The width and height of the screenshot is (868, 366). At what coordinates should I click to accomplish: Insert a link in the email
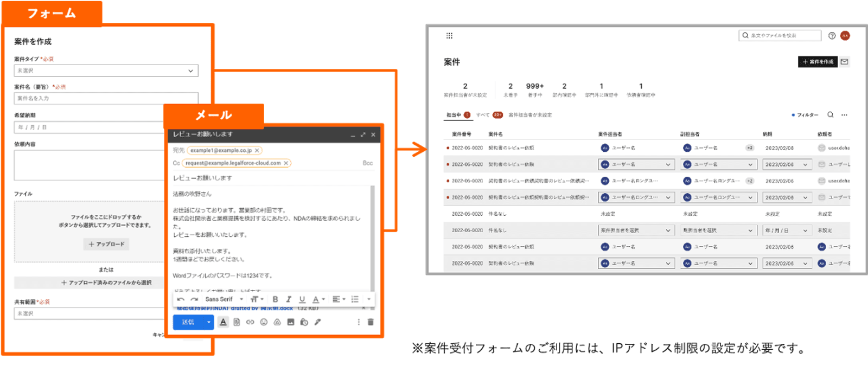[250, 322]
